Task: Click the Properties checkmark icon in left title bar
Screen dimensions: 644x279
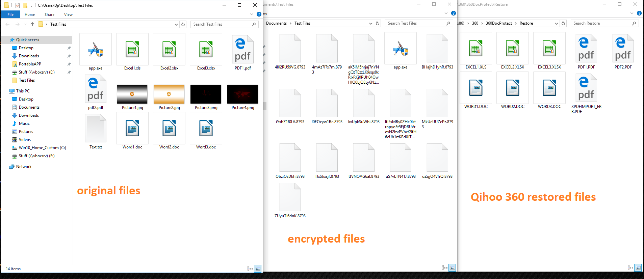Action: (x=18, y=5)
